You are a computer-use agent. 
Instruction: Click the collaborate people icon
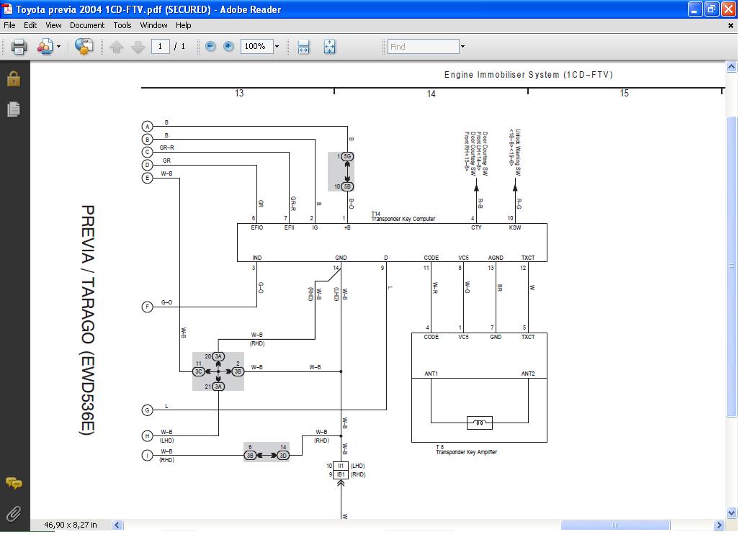45,47
